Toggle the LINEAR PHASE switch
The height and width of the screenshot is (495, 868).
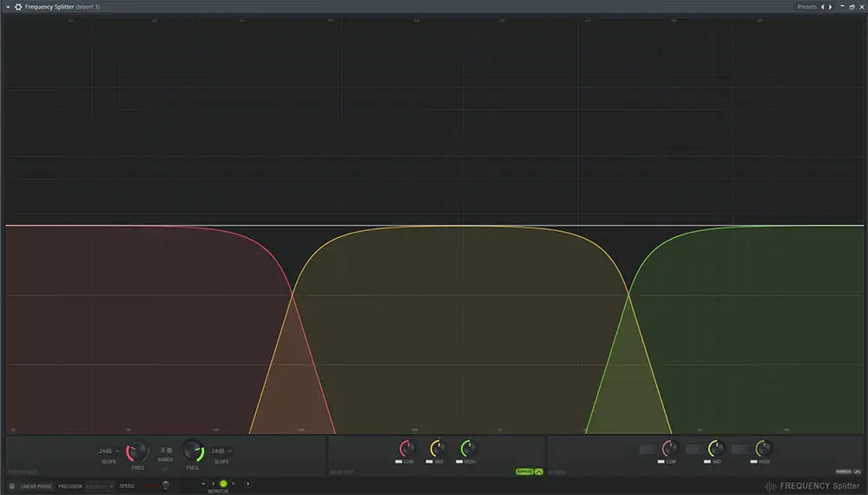pos(12,486)
